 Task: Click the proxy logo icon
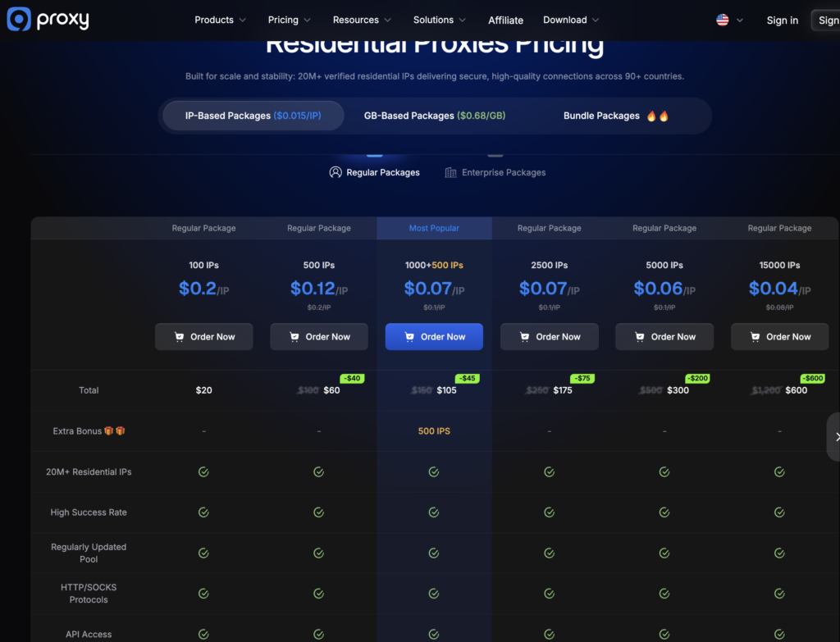tap(19, 20)
